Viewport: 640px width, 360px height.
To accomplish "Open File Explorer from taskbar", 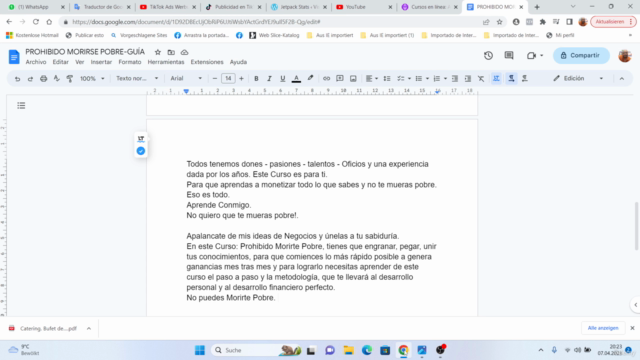I will click(x=349, y=350).
